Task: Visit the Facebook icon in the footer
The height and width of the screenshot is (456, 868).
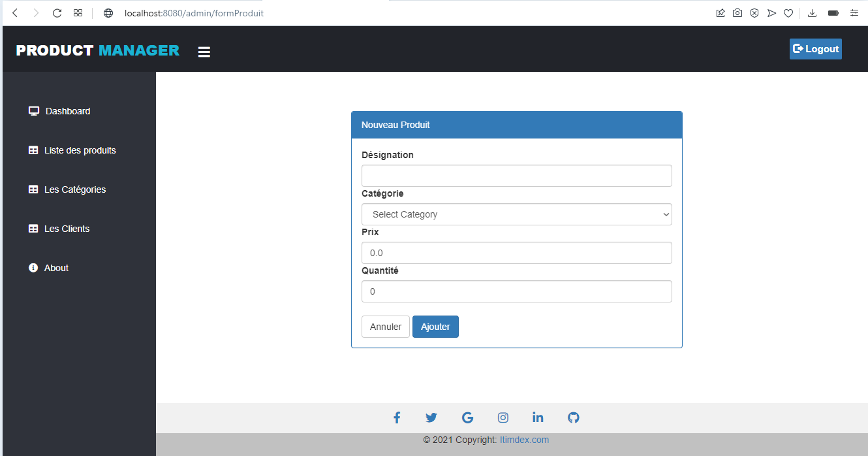Action: (397, 417)
